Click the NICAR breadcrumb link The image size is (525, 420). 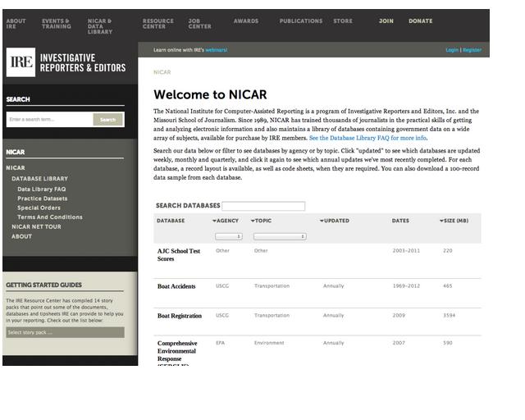pos(162,72)
